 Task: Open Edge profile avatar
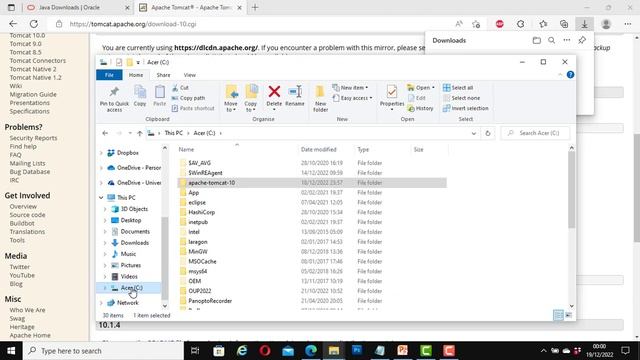[606, 24]
